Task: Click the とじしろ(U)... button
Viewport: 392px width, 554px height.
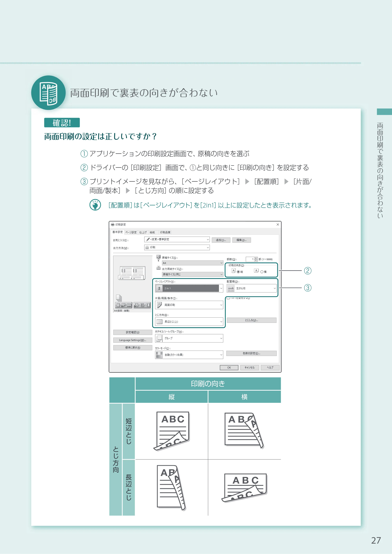Action: pos(251,320)
